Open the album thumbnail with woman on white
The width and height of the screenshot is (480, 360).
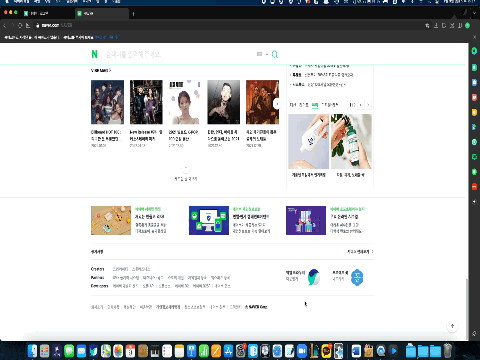[x=185, y=102]
